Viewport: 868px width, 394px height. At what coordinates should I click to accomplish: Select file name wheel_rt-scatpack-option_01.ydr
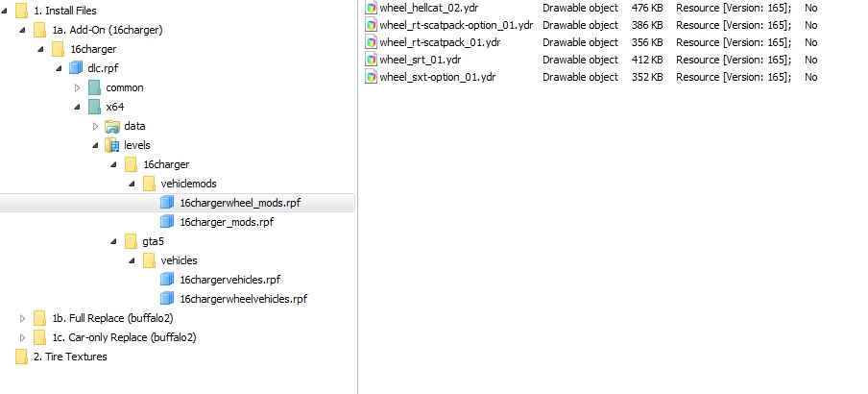[x=457, y=25]
